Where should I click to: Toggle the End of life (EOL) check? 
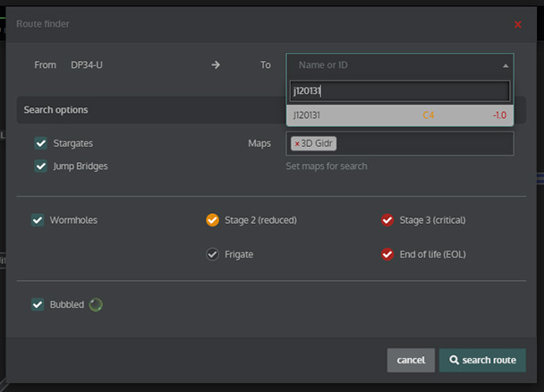pos(387,254)
